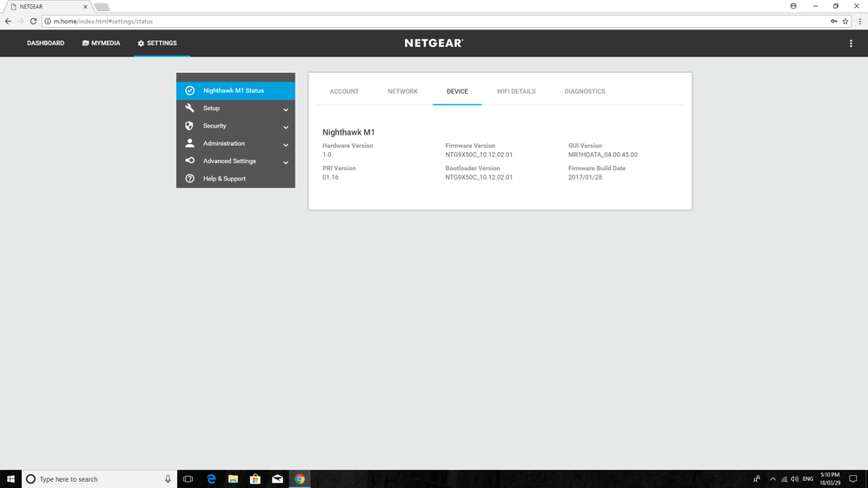The image size is (868, 488).
Task: Click the Setup wrench icon
Action: pos(189,109)
